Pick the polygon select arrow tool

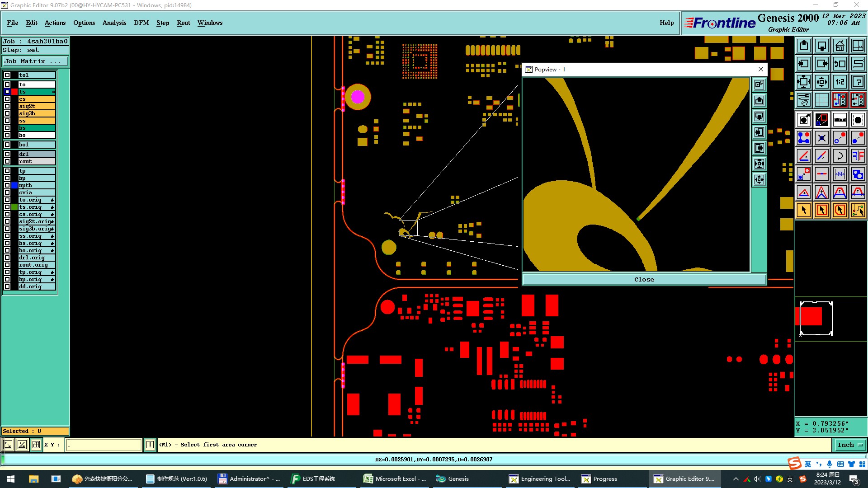point(840,210)
